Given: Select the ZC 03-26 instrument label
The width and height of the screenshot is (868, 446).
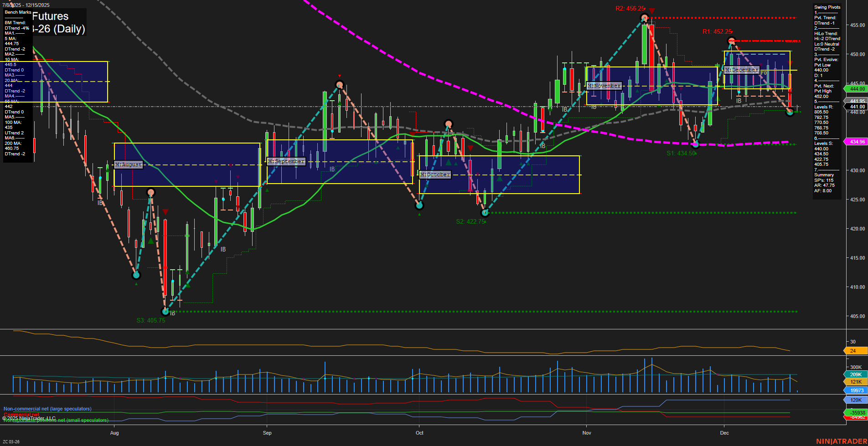Looking at the screenshot, I should point(10,441).
